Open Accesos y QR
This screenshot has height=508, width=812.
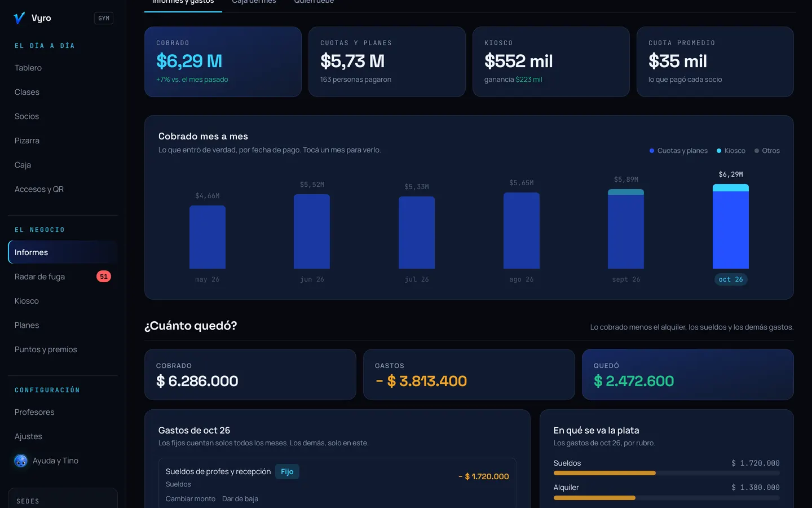(x=63, y=189)
